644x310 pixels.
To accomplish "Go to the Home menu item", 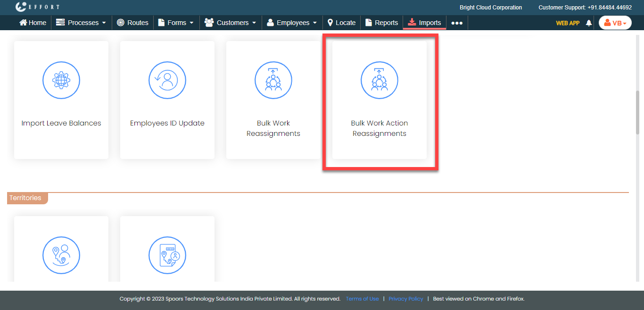I will [33, 23].
